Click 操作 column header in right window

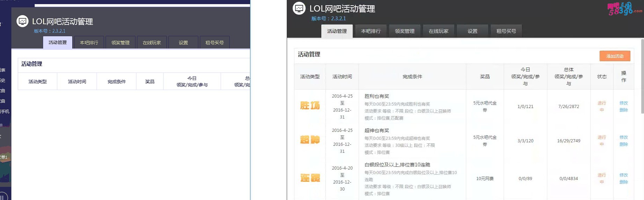624,77
